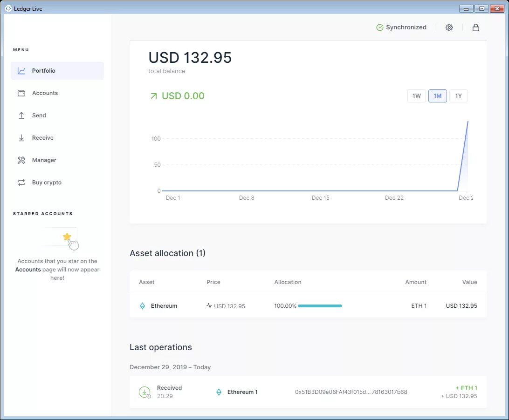Click '100.00%' allocation value
Viewport: 509px width, 420px height.
coord(285,306)
